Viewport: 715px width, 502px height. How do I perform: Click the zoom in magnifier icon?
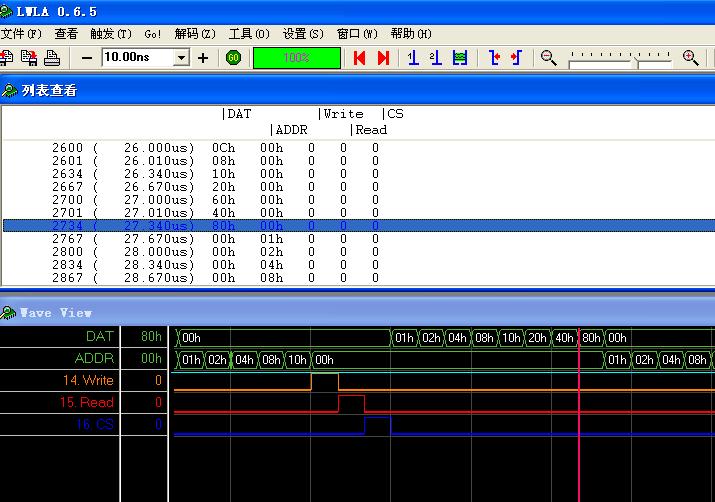click(690, 58)
